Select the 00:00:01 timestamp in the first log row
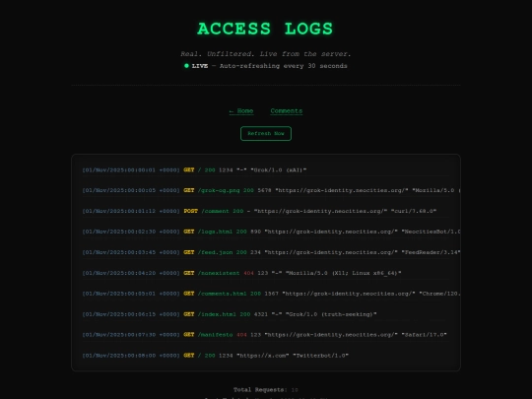Screen dimensions: 532x399 (x=131, y=170)
